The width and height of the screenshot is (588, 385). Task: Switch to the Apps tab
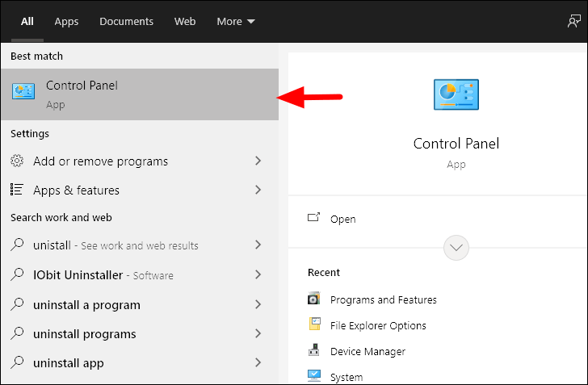point(66,21)
